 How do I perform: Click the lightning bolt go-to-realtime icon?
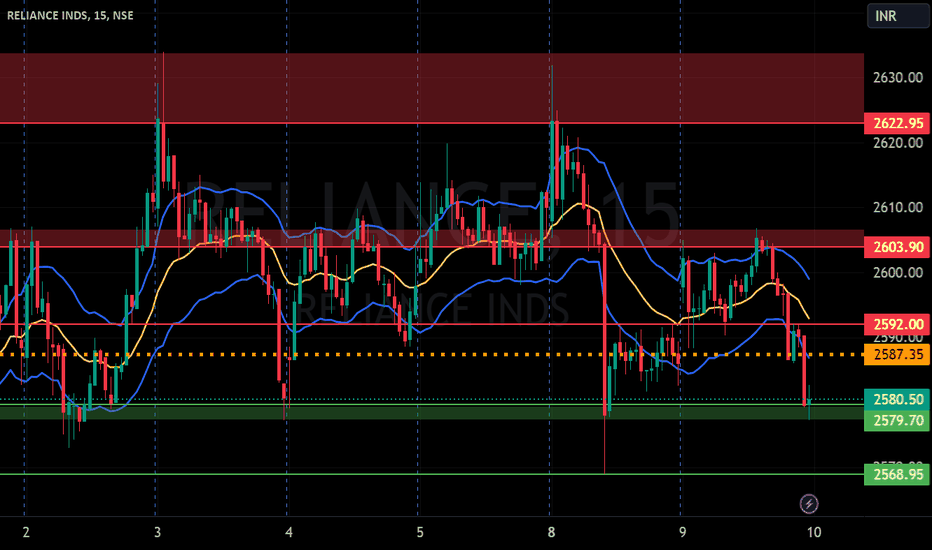point(808,504)
